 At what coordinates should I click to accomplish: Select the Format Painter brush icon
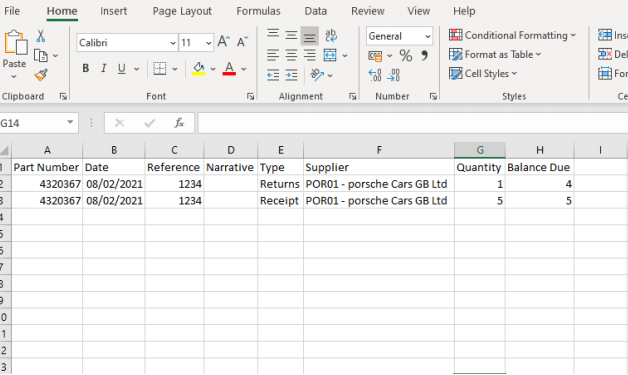[x=41, y=75]
